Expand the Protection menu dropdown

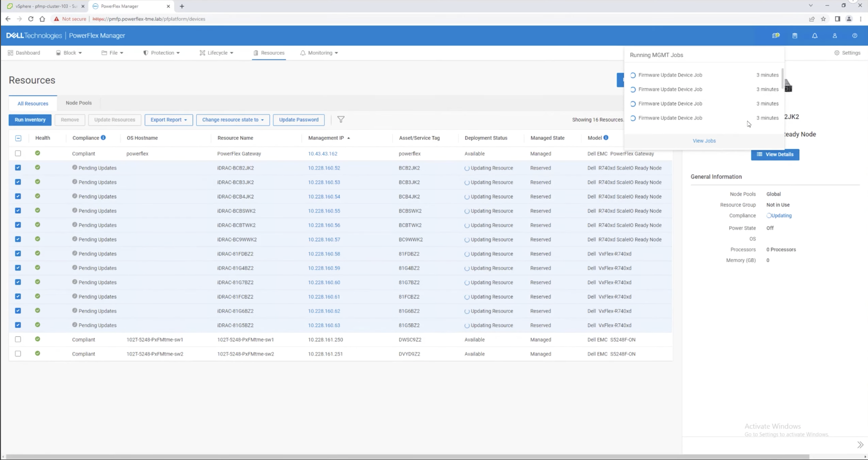click(x=162, y=53)
